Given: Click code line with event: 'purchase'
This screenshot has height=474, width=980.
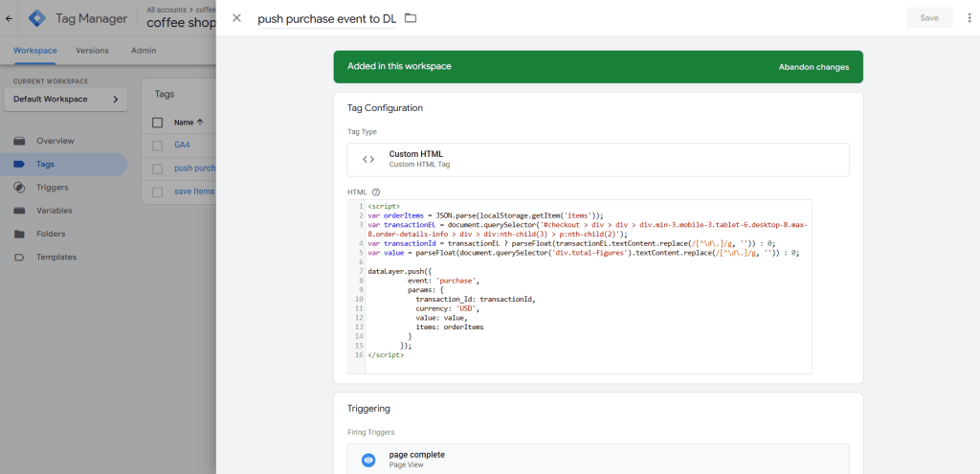Looking at the screenshot, I should [443, 281].
